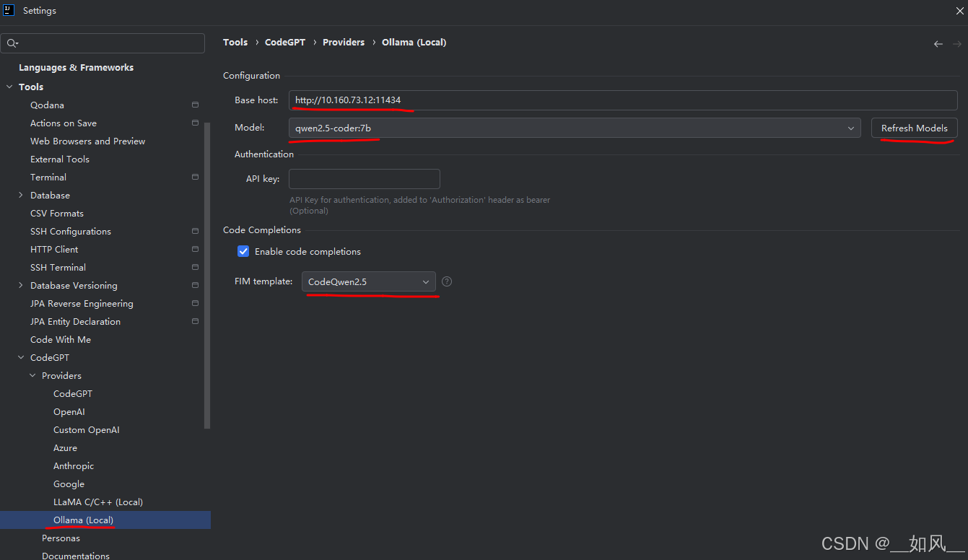Select CSV Formats setting
This screenshot has height=560, width=968.
coord(57,213)
